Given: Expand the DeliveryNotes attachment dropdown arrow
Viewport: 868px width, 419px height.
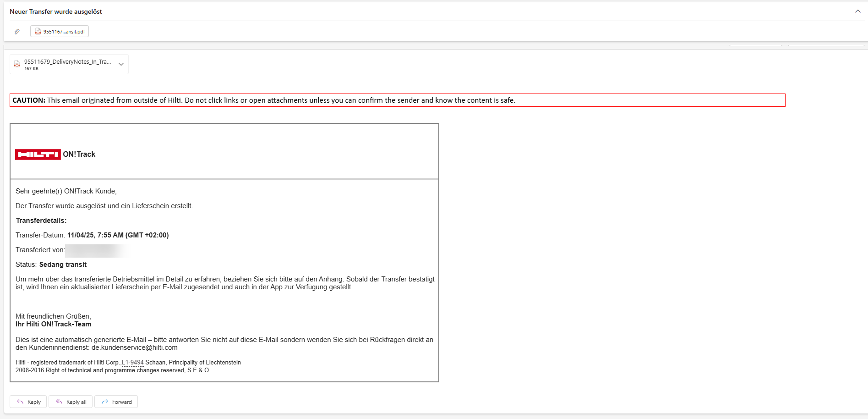Looking at the screenshot, I should point(121,64).
